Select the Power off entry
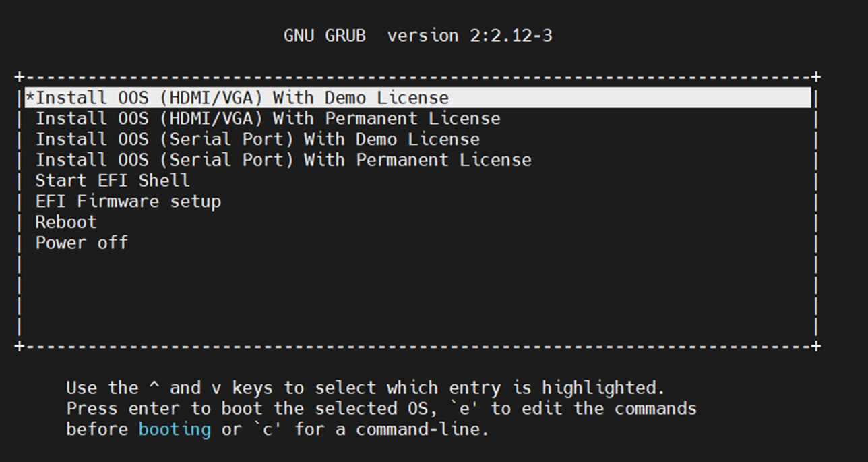 (x=82, y=243)
